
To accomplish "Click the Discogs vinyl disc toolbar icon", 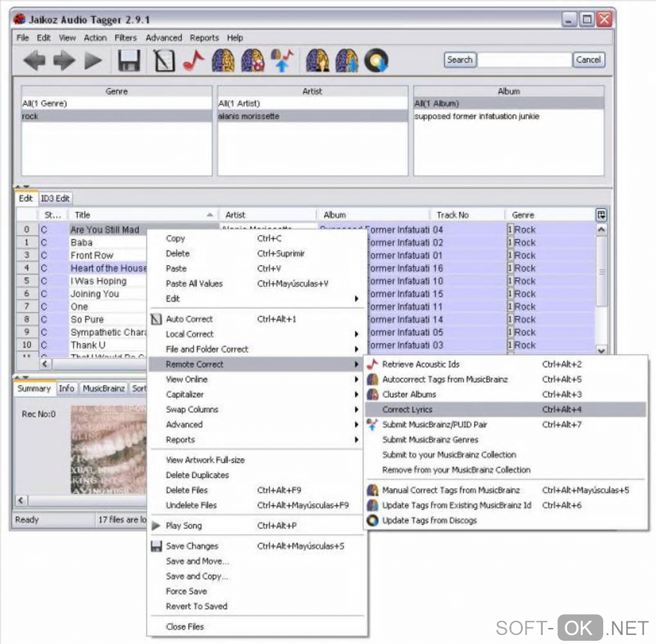I will click(376, 60).
